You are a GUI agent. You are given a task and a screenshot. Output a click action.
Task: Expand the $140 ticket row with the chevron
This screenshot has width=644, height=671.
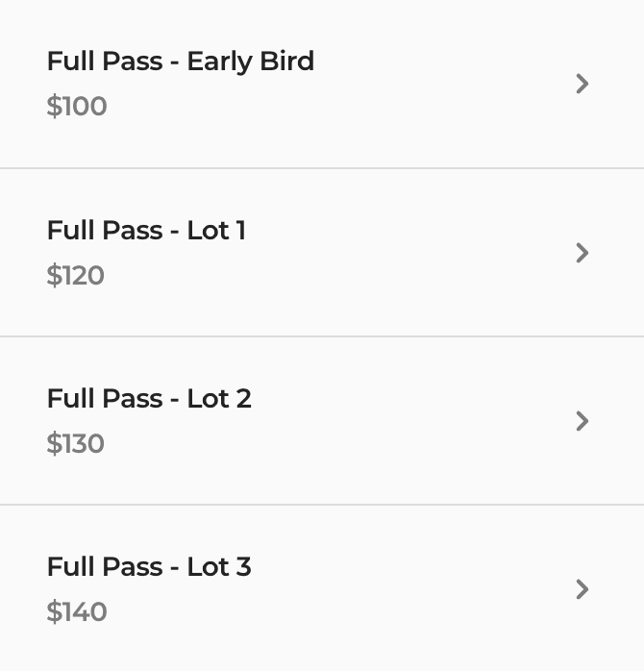[582, 589]
